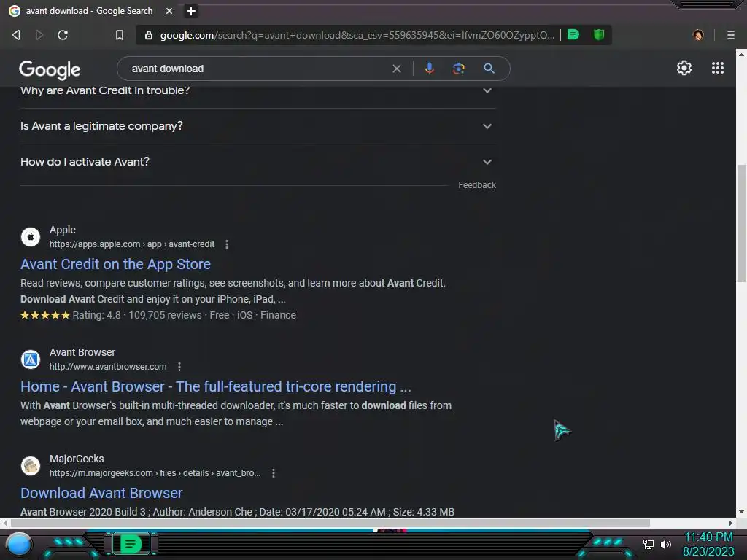The width and height of the screenshot is (747, 560).
Task: Click the green app button on the taskbar
Action: pyautogui.click(x=131, y=544)
